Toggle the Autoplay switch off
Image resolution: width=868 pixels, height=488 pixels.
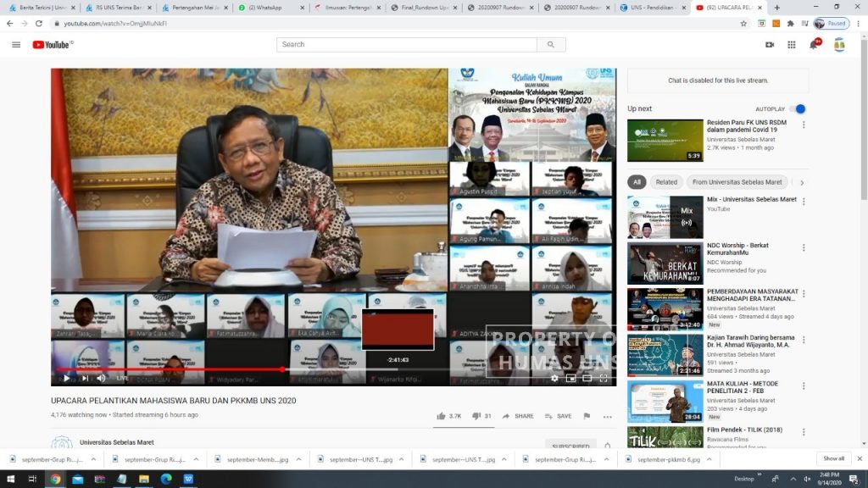[x=798, y=109]
